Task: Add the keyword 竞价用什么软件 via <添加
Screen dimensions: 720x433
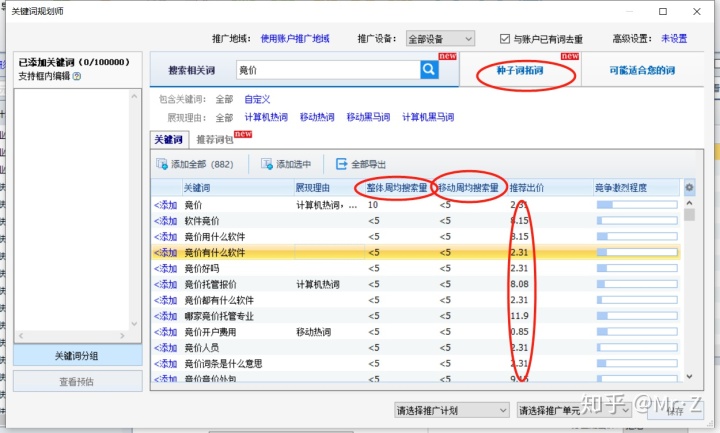Action: click(x=165, y=236)
